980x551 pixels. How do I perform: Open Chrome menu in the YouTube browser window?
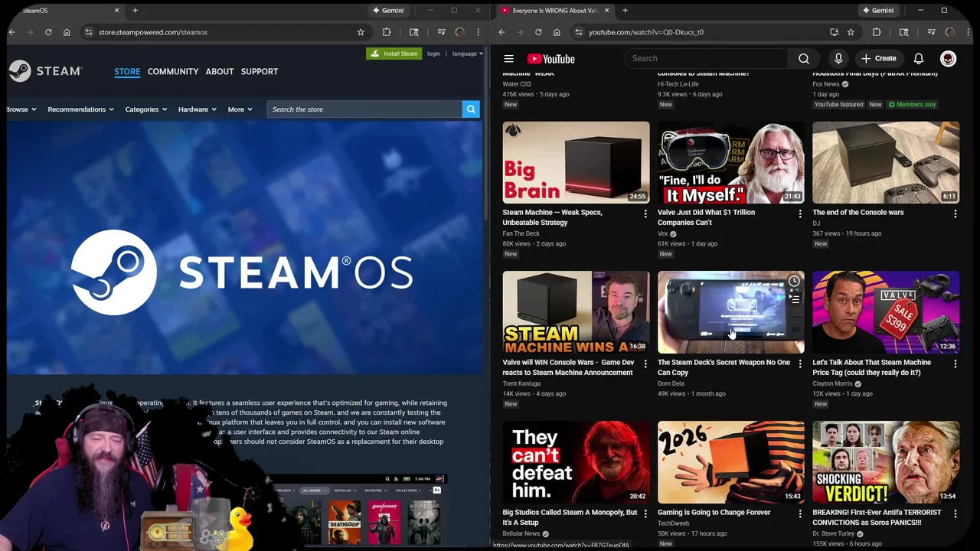coord(969,32)
